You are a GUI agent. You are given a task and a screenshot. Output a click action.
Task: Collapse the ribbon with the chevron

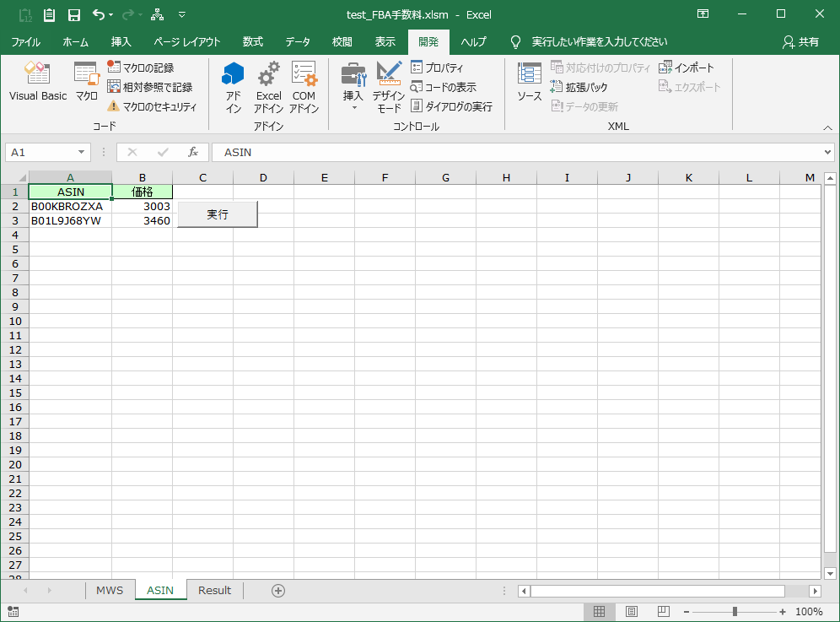coord(827,127)
